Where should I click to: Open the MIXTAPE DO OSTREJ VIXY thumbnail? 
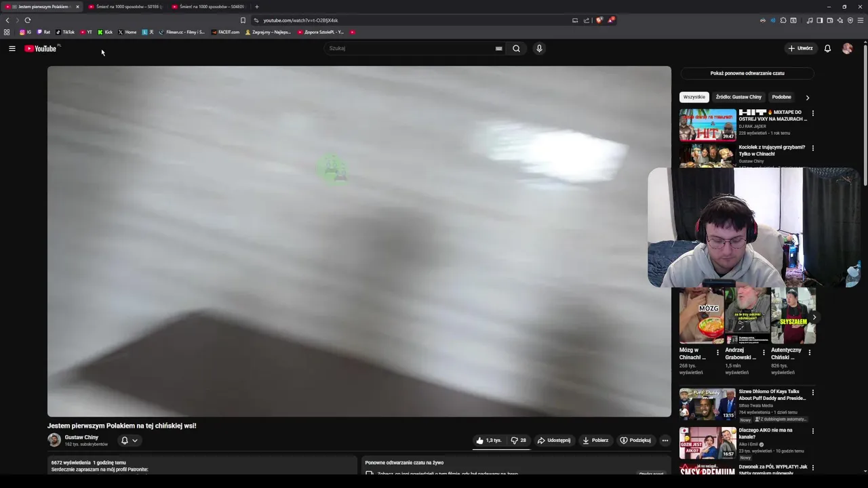(707, 125)
